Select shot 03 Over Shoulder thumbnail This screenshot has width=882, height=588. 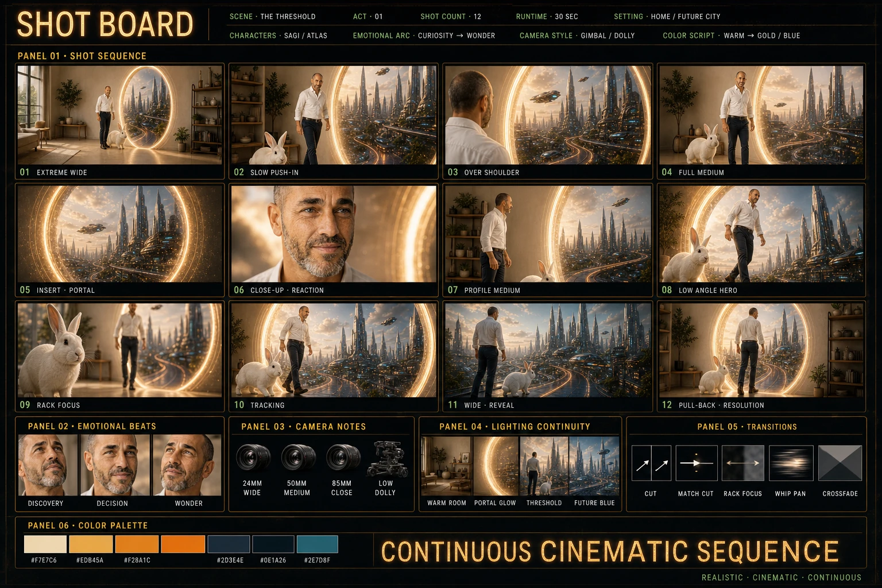coord(548,115)
